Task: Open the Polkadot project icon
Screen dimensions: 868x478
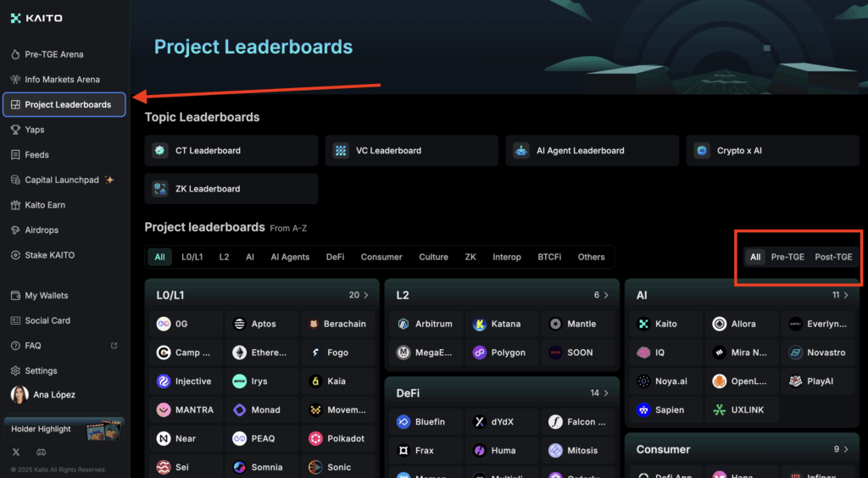Action: tap(314, 438)
